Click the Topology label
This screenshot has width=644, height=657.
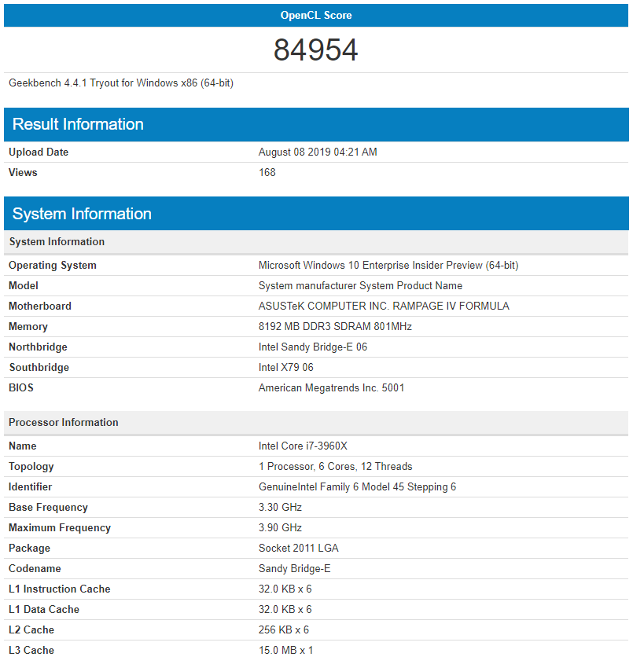[31, 467]
